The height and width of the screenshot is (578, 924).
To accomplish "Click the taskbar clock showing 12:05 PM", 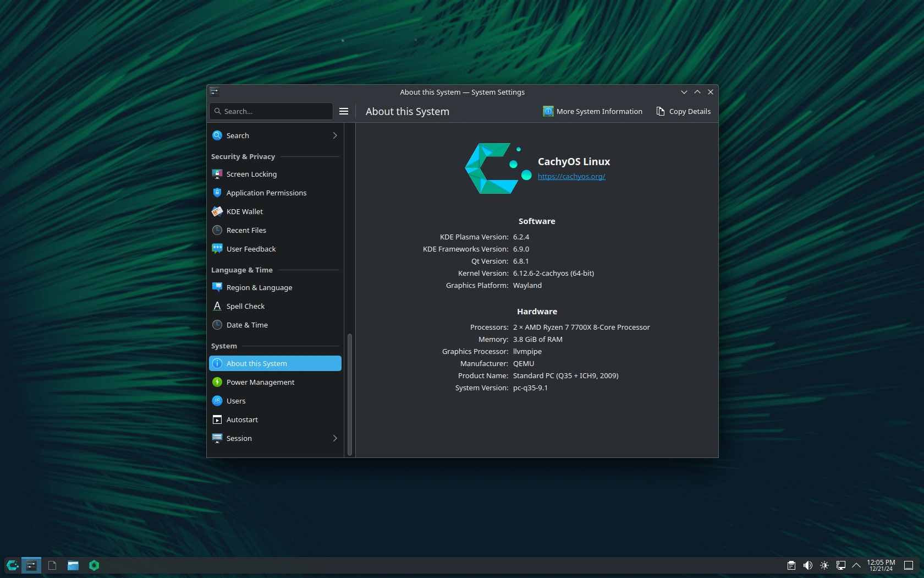I will coord(881,565).
